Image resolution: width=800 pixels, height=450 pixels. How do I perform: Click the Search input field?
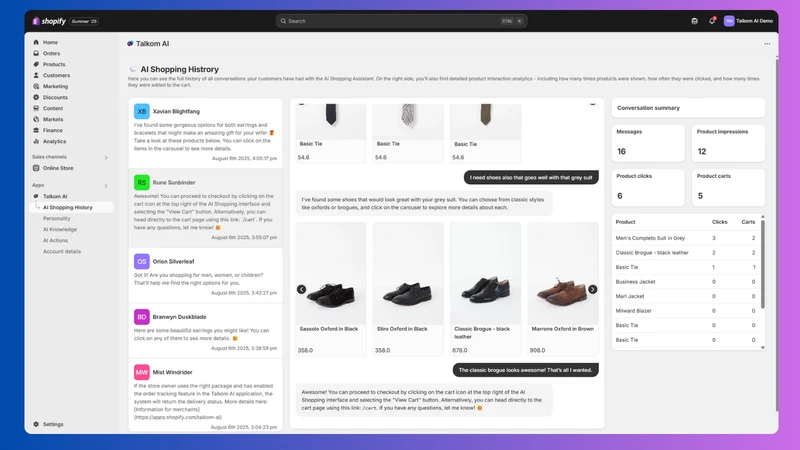pos(401,21)
